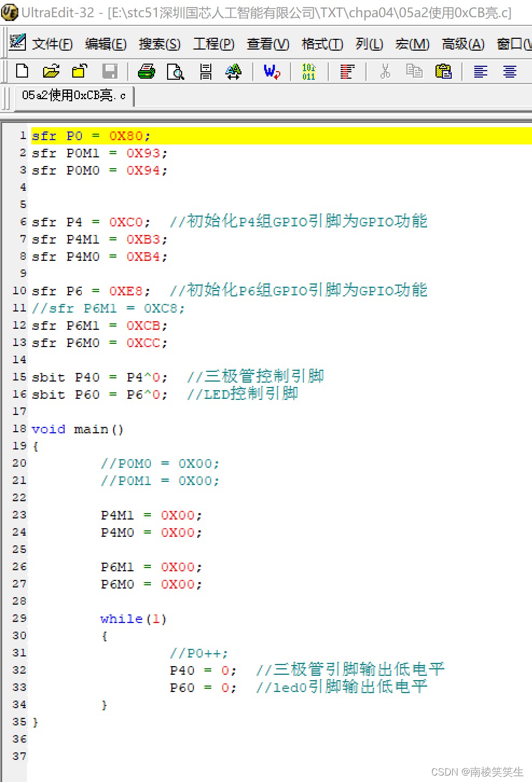The height and width of the screenshot is (782, 532).
Task: Open the 宏(M) menu
Action: click(x=412, y=44)
